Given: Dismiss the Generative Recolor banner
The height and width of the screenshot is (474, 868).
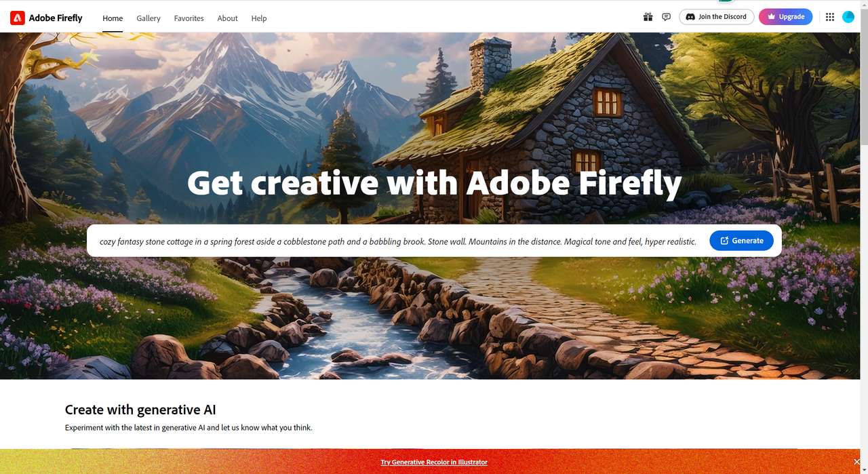Looking at the screenshot, I should click(x=856, y=462).
